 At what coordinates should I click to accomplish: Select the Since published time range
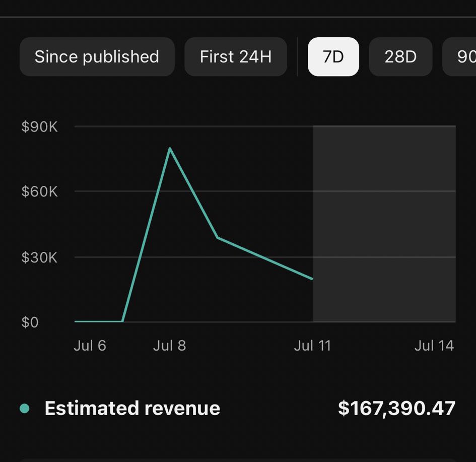[97, 56]
